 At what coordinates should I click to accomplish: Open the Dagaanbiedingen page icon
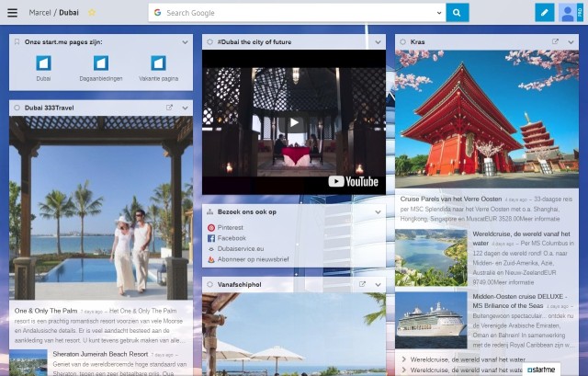tap(101, 63)
